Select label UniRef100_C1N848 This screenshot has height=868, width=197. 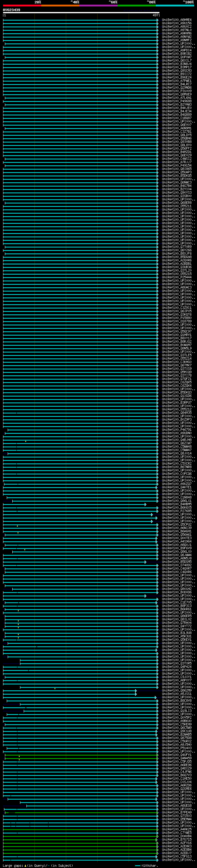tap(177, 497)
